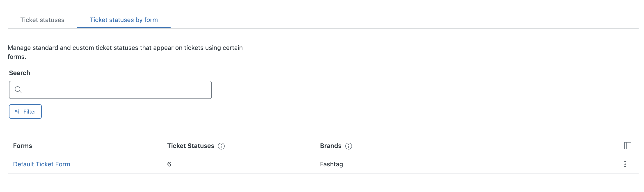Click empty space right of the search field
Image resolution: width=644 pixels, height=192 pixels.
point(350,90)
